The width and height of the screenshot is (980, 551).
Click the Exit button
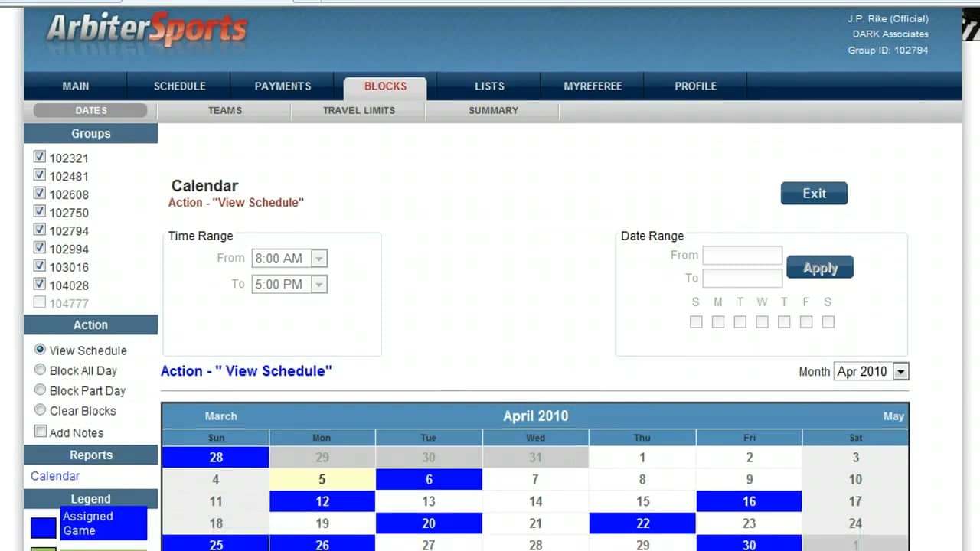coord(814,194)
